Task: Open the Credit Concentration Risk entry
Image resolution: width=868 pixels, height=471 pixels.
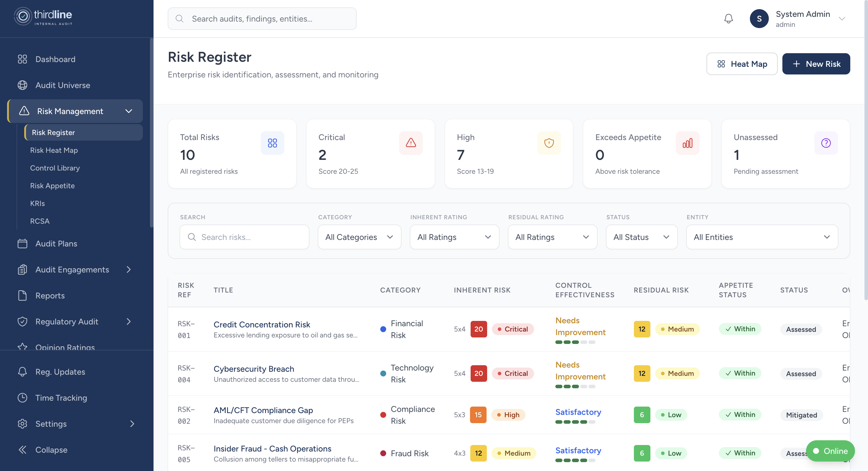Action: (x=262, y=324)
